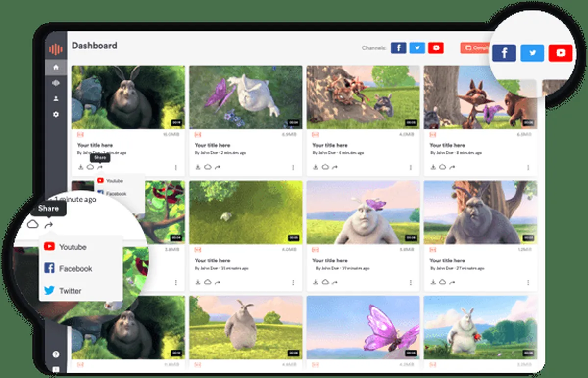The height and width of the screenshot is (378, 588).
Task: Click the cloud icon on the 16.0MB card
Action: pyautogui.click(x=90, y=167)
